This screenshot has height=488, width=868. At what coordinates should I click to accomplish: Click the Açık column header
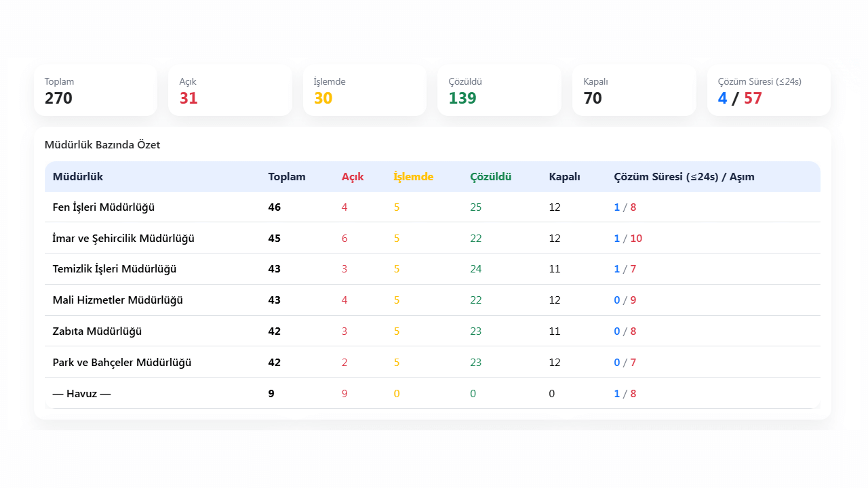tap(353, 176)
